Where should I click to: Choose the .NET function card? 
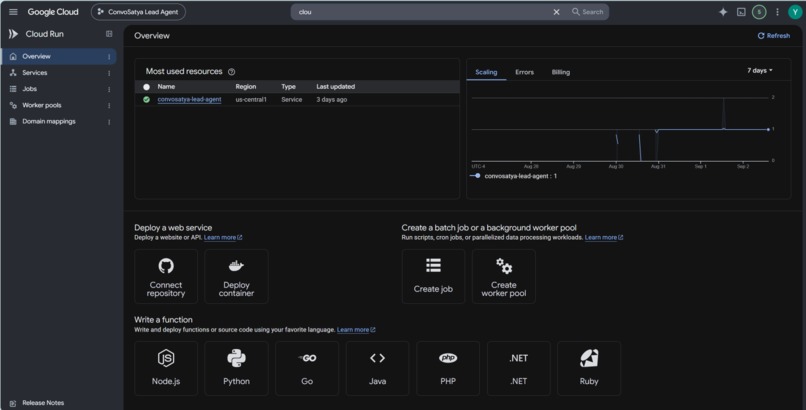coord(519,368)
